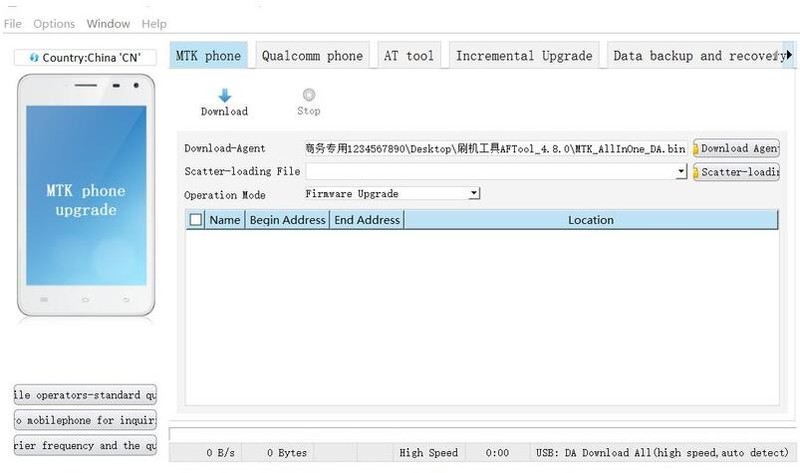Click the Scatter-loading browse button

[x=736, y=172]
